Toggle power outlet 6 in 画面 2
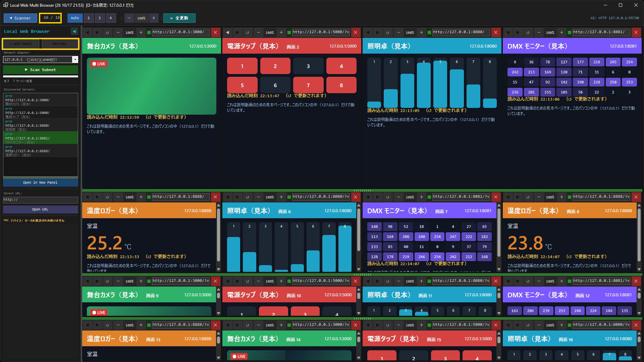 click(275, 85)
